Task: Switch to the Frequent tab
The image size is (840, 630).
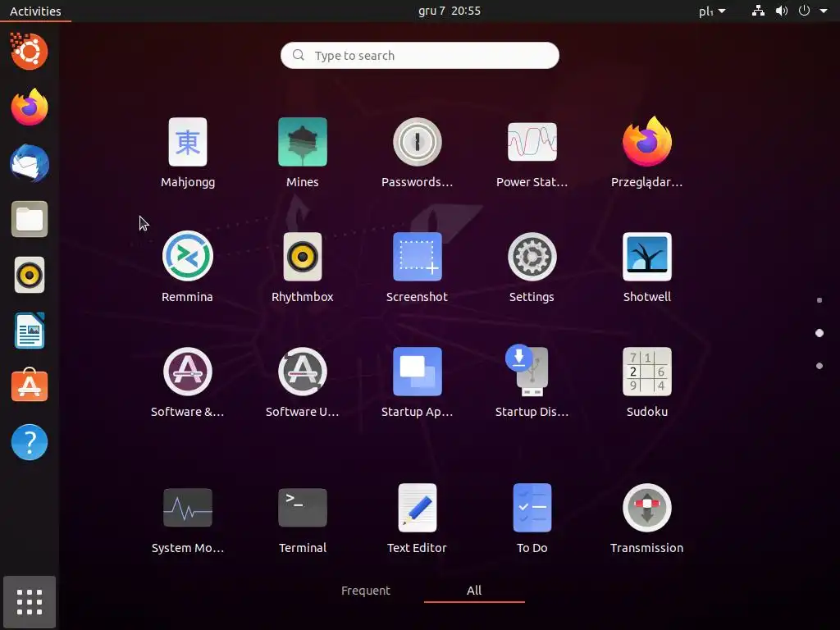Action: pos(366,591)
